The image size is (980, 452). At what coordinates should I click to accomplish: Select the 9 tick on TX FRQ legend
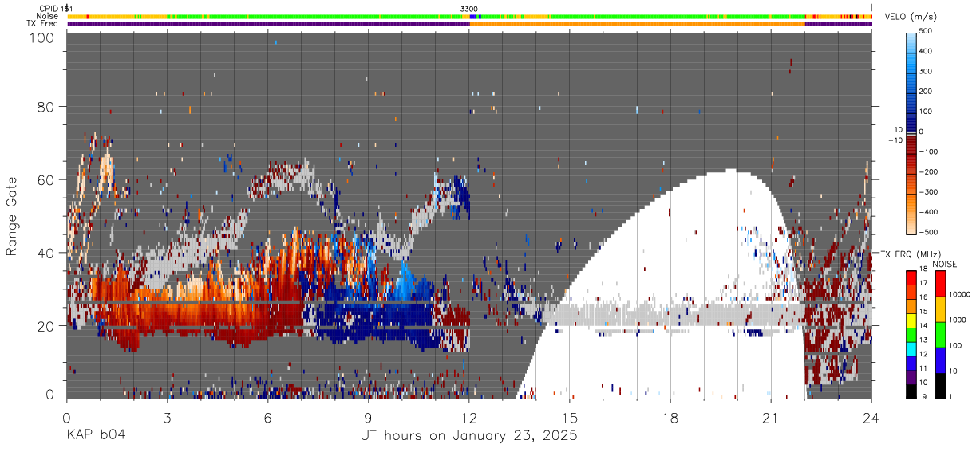pyautogui.click(x=925, y=396)
